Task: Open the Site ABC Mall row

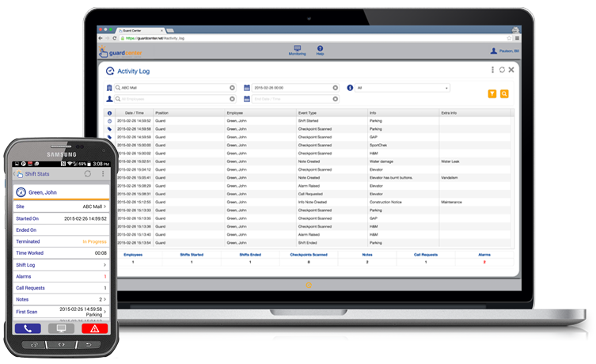Action: coord(61,207)
